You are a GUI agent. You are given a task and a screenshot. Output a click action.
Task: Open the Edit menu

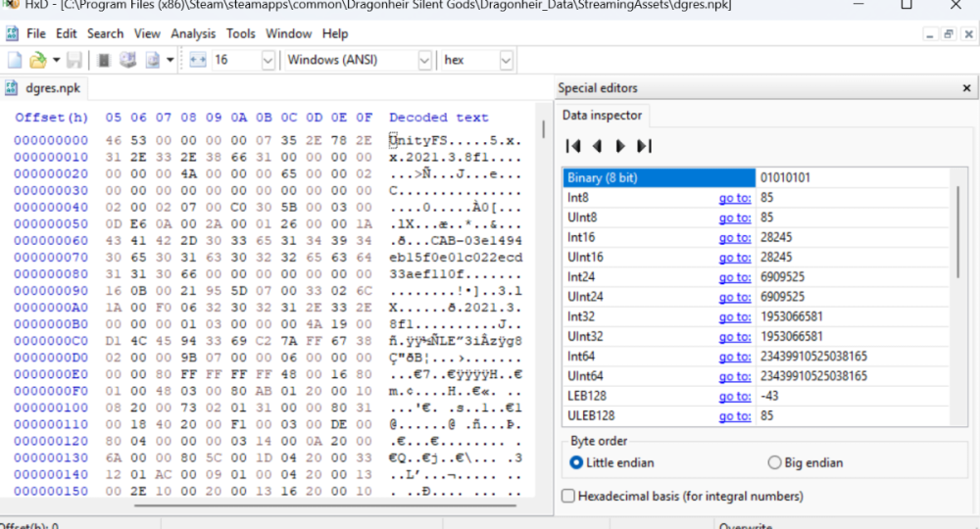[x=67, y=33]
